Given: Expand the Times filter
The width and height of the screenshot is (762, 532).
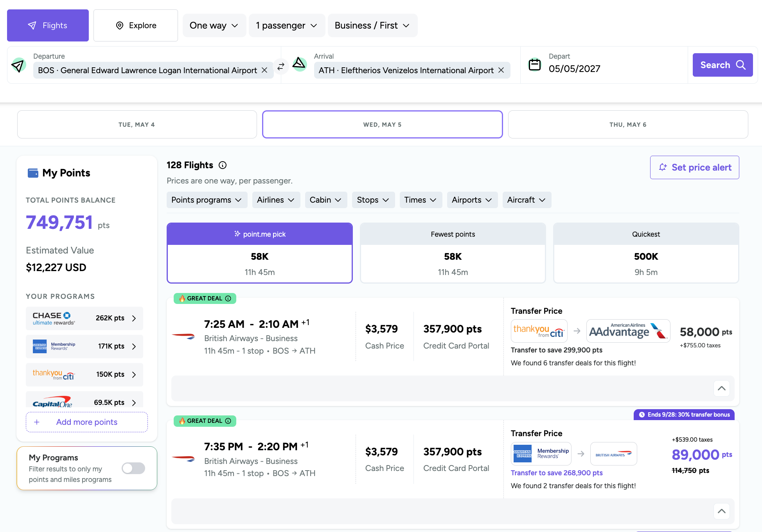Looking at the screenshot, I should click(421, 200).
